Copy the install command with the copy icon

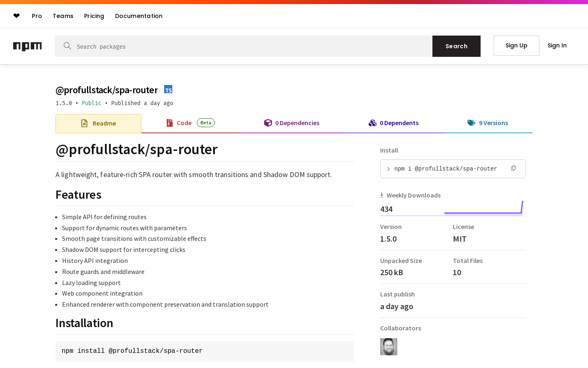tap(513, 168)
